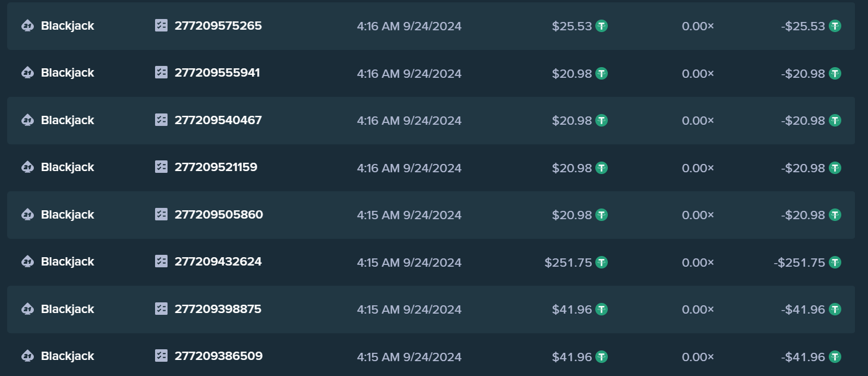Click the bet slip icon beside 277209386509
868x376 pixels.
pyautogui.click(x=161, y=356)
